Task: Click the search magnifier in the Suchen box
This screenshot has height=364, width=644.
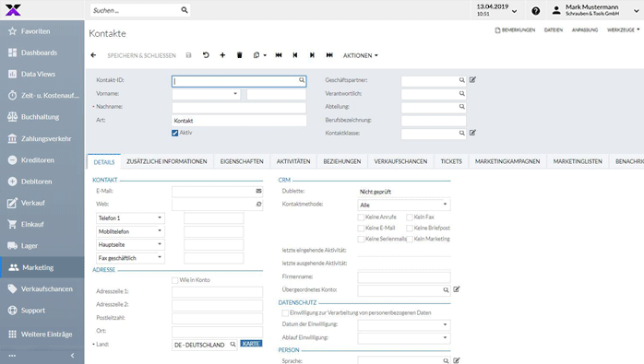Action: tap(185, 10)
